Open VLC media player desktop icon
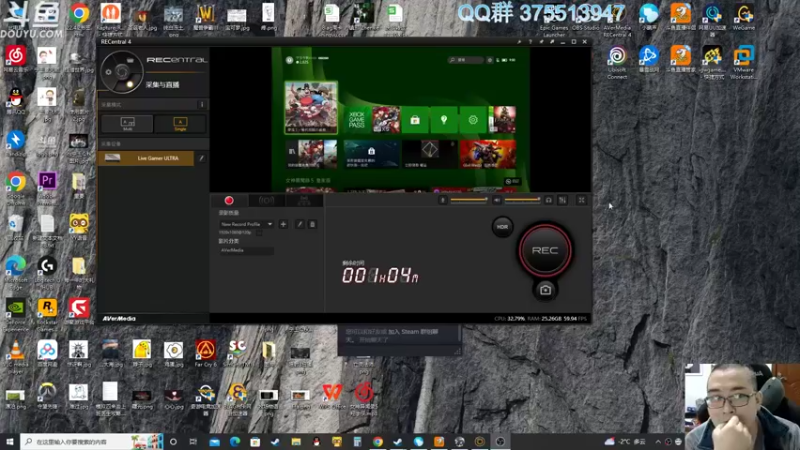Viewport: 800px width, 450px height. [15, 357]
